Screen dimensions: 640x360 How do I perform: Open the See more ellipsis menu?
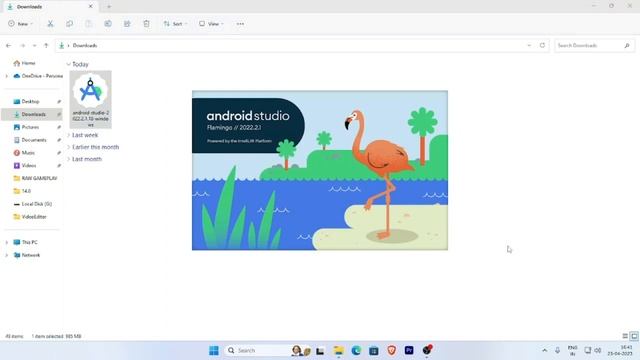pyautogui.click(x=240, y=24)
